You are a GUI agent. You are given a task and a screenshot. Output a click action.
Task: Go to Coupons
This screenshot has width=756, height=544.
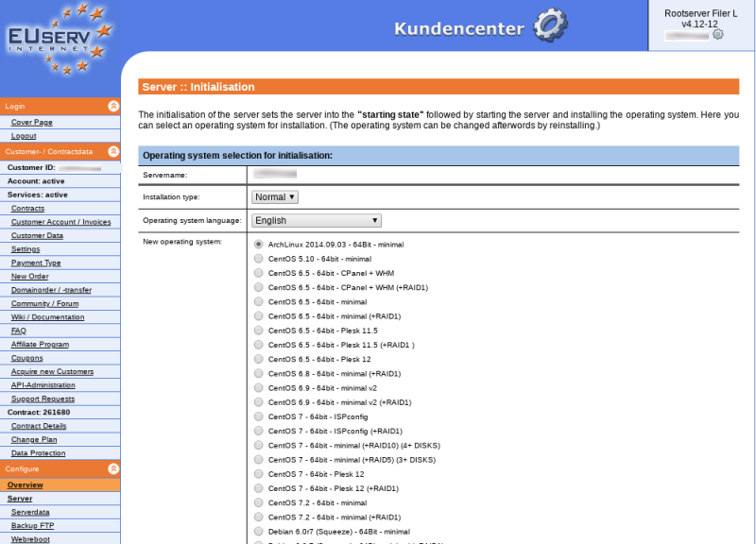(x=27, y=358)
